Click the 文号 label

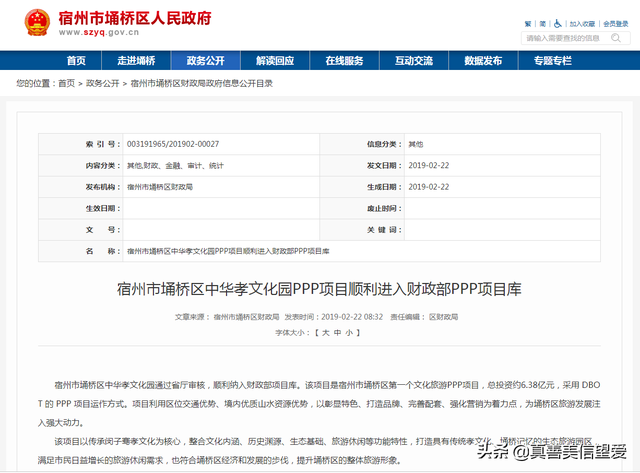(103, 230)
